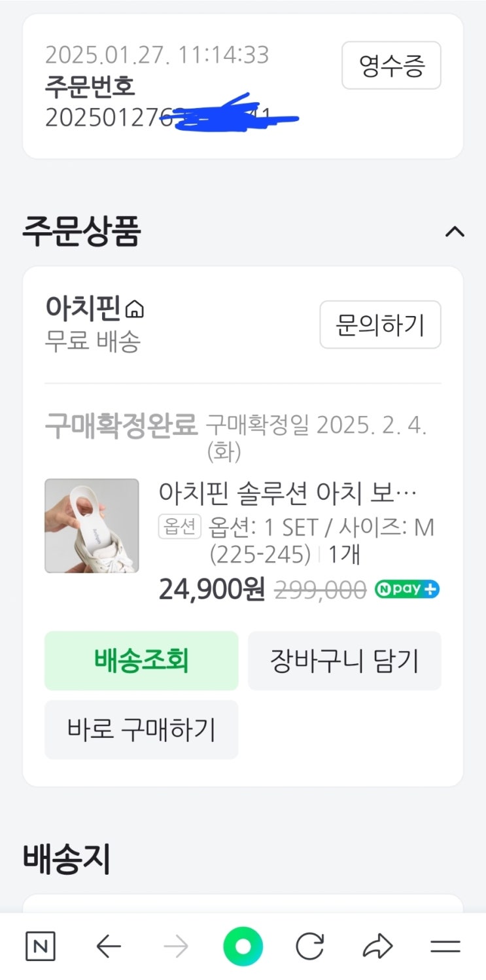
Task: Open the hamburger menu in bottom bar
Action: click(445, 946)
